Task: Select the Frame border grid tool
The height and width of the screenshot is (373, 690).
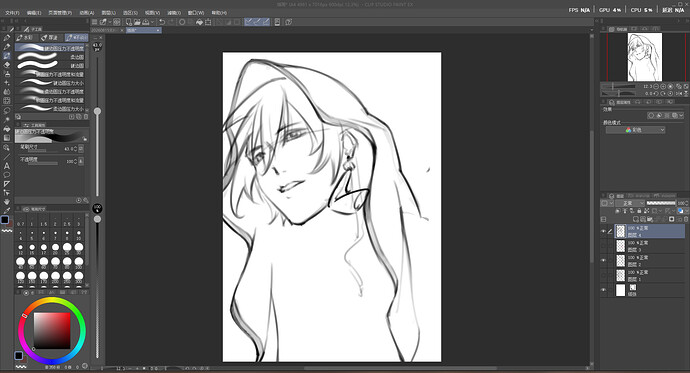Action: 7,101
